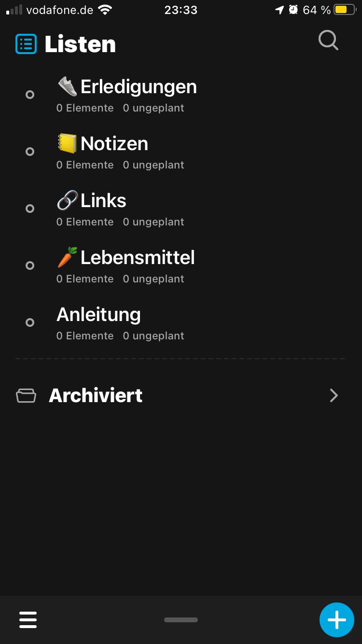Tap the blue Listen header icon
This screenshot has height=644, width=362.
click(x=26, y=44)
